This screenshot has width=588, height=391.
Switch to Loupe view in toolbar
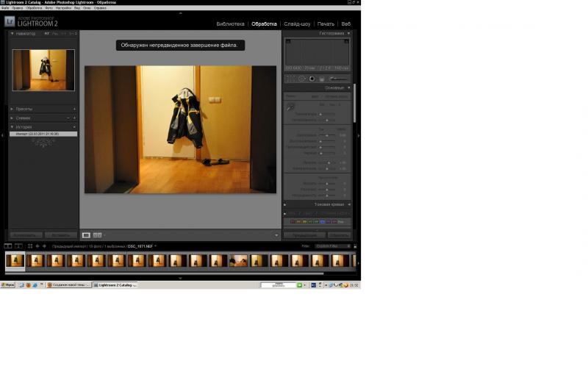86,235
